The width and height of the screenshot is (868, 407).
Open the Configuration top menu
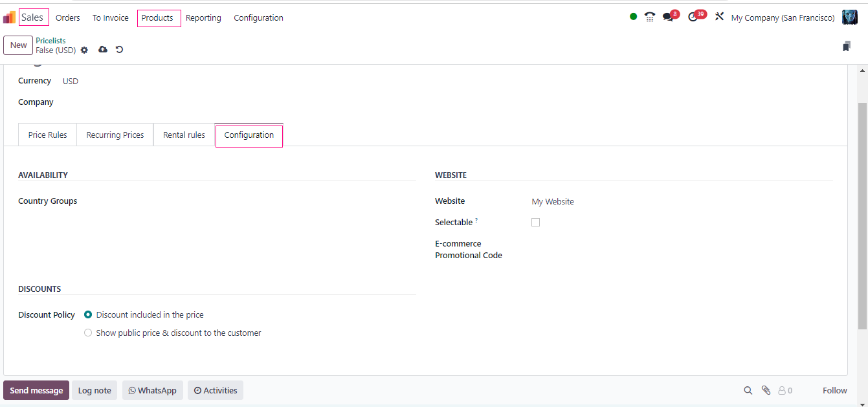tap(258, 18)
